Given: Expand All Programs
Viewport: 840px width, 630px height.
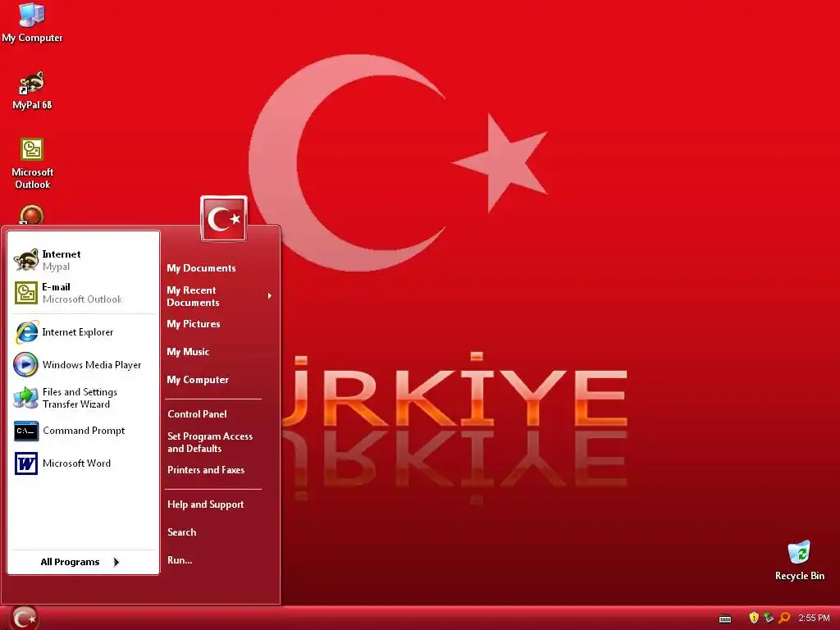Looking at the screenshot, I should click(80, 562).
